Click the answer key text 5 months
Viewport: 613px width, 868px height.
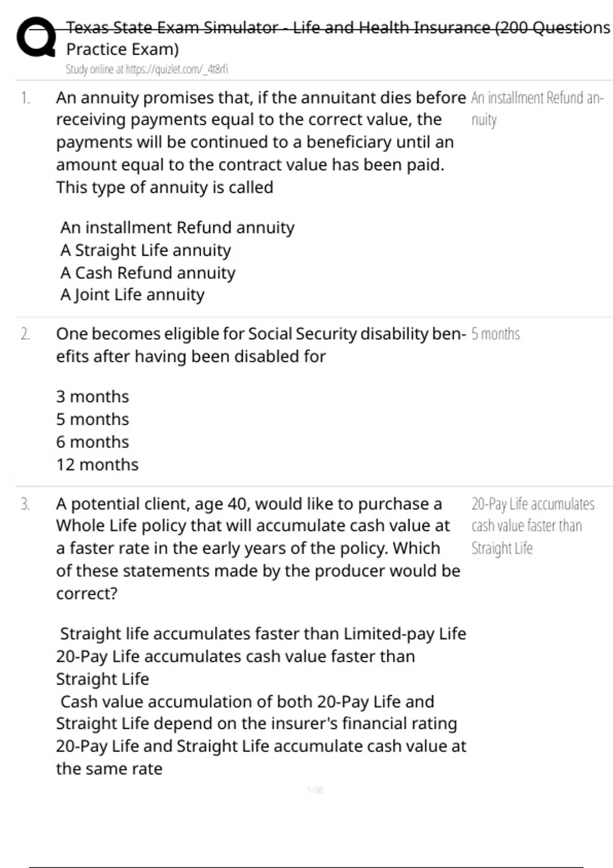(496, 334)
